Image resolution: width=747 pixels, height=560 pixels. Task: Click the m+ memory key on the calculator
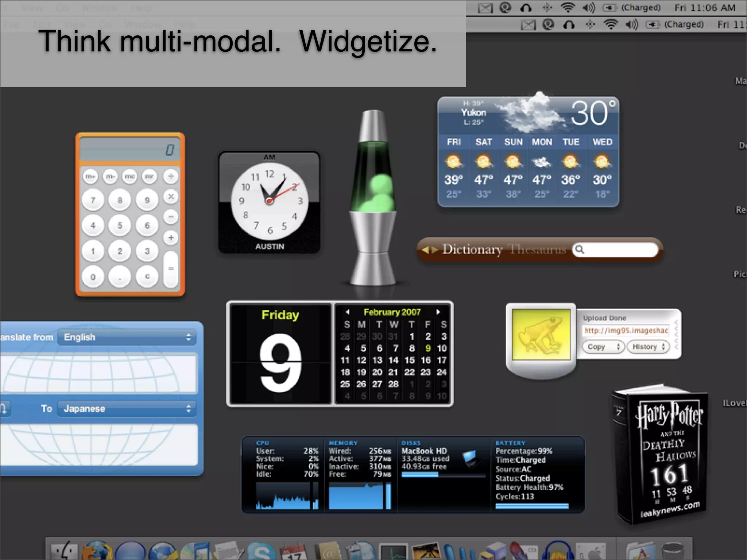[90, 176]
